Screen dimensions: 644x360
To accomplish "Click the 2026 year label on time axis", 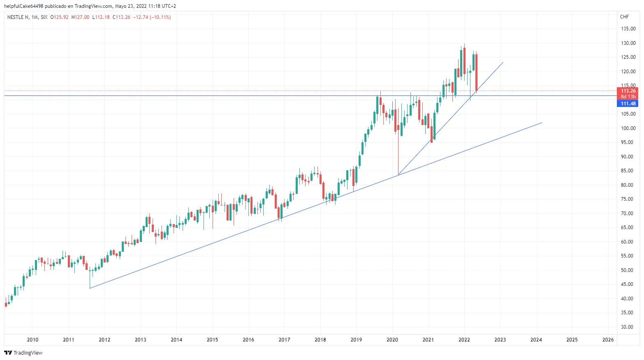I will point(608,340).
